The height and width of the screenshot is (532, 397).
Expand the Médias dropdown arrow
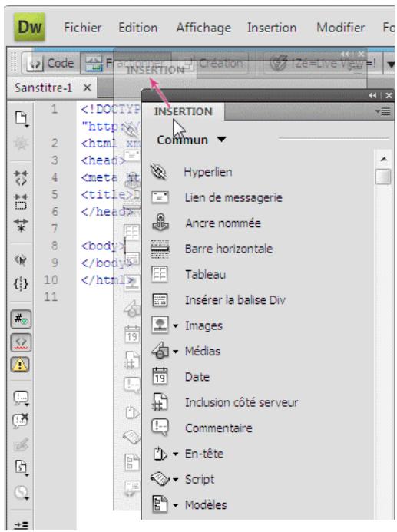(x=175, y=352)
